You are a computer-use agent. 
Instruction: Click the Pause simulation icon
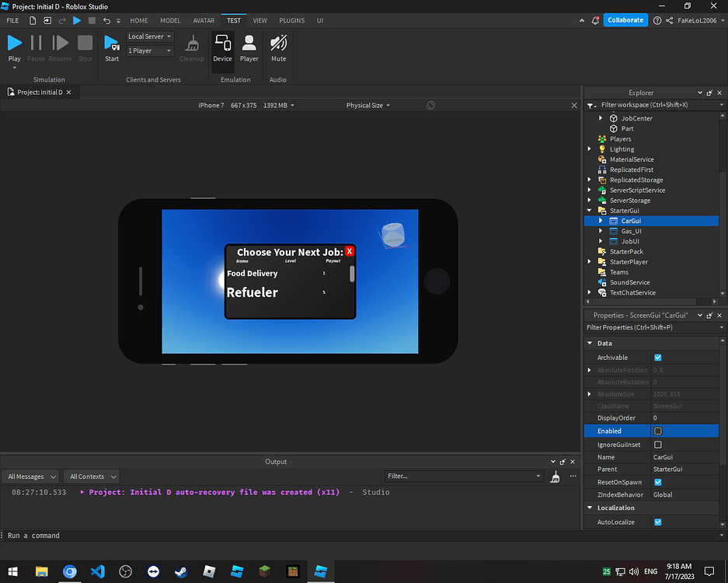[36, 43]
